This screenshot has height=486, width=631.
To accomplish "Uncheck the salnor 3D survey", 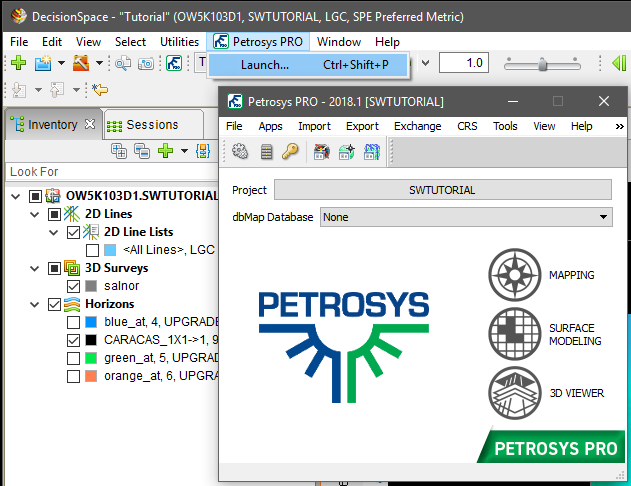I will coord(74,286).
